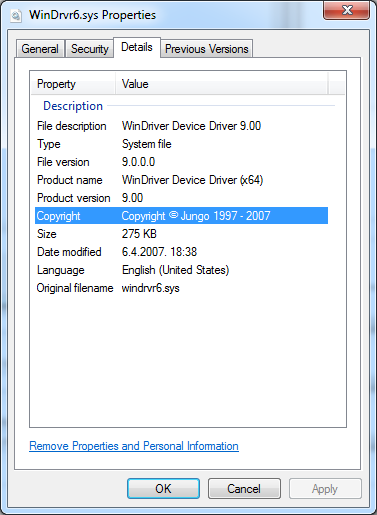Select the Size property label
Image resolution: width=377 pixels, height=515 pixels.
click(47, 234)
